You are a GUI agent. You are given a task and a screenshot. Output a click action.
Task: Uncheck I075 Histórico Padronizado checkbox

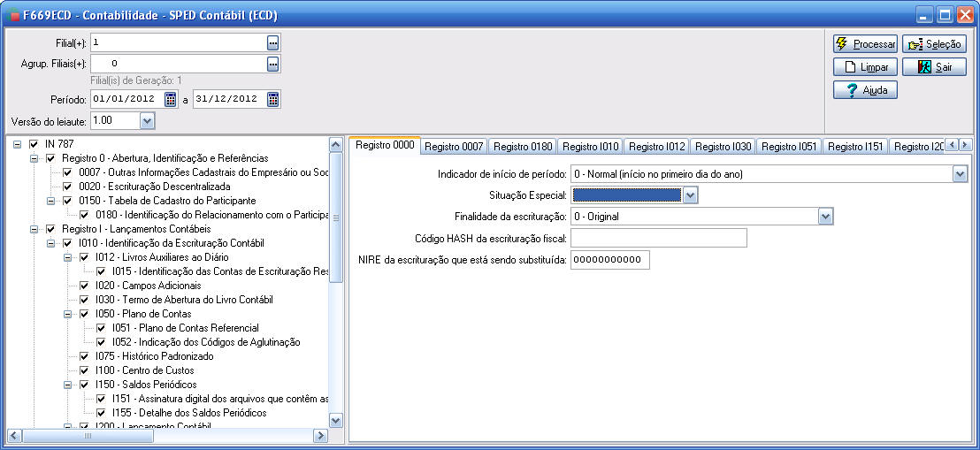click(84, 356)
